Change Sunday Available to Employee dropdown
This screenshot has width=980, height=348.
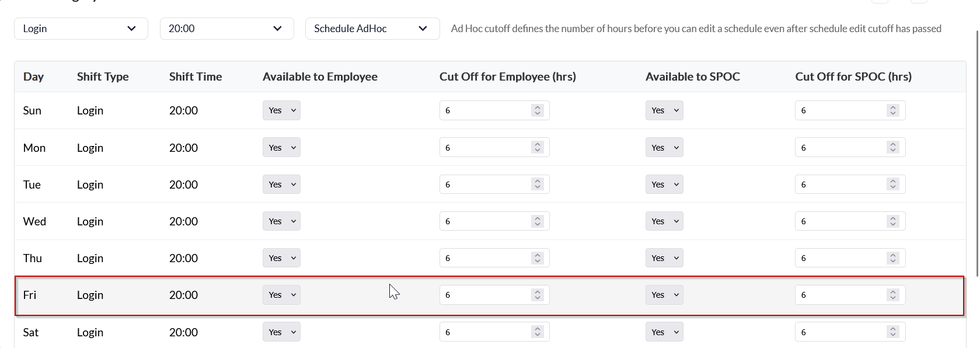(281, 110)
